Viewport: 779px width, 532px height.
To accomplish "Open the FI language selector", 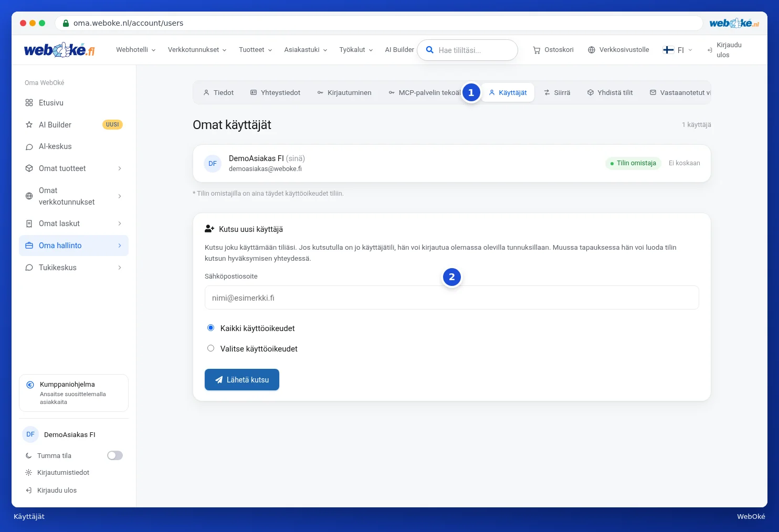I will pyautogui.click(x=678, y=50).
